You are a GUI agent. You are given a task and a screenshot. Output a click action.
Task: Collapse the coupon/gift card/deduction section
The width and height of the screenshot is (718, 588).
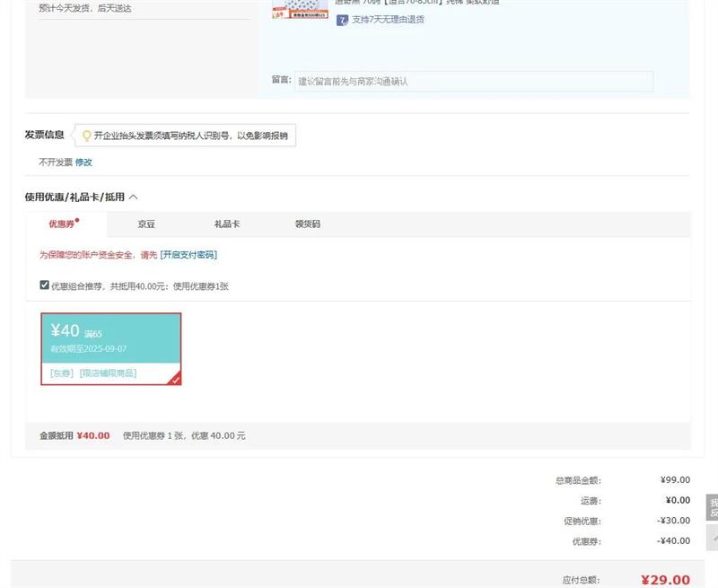click(x=134, y=197)
